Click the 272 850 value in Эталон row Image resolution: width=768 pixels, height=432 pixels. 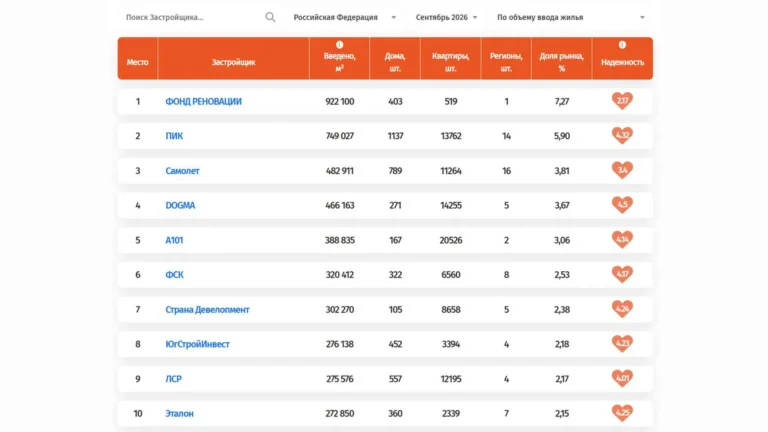click(x=339, y=413)
